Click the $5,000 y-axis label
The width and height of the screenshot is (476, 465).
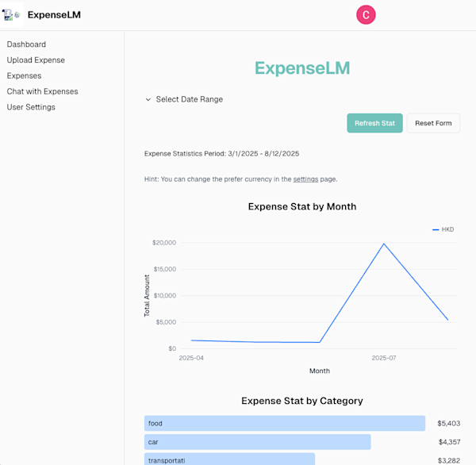(166, 322)
